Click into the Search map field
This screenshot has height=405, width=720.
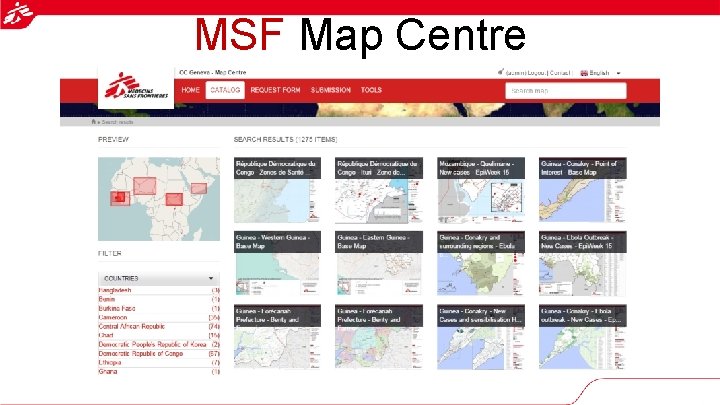coord(566,91)
